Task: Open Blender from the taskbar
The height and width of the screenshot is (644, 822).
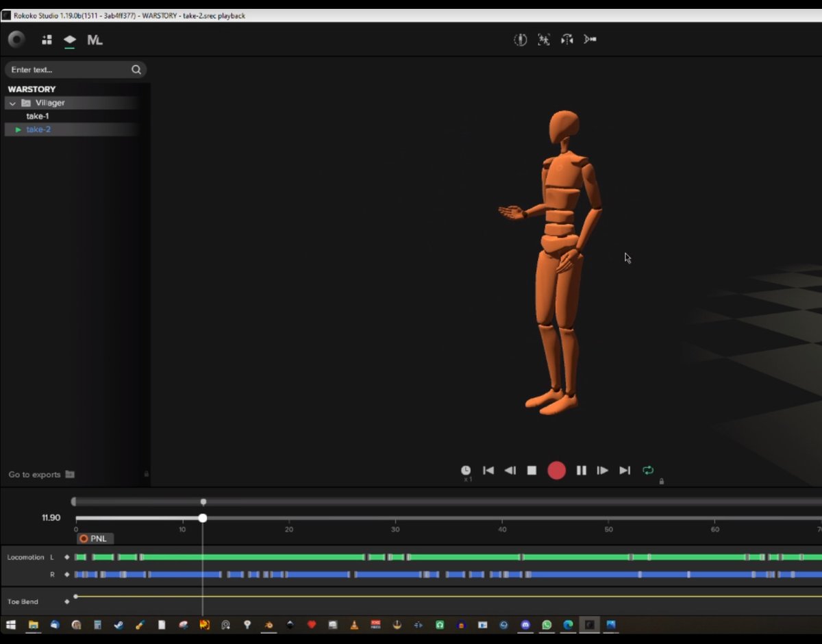Action: coord(269,625)
